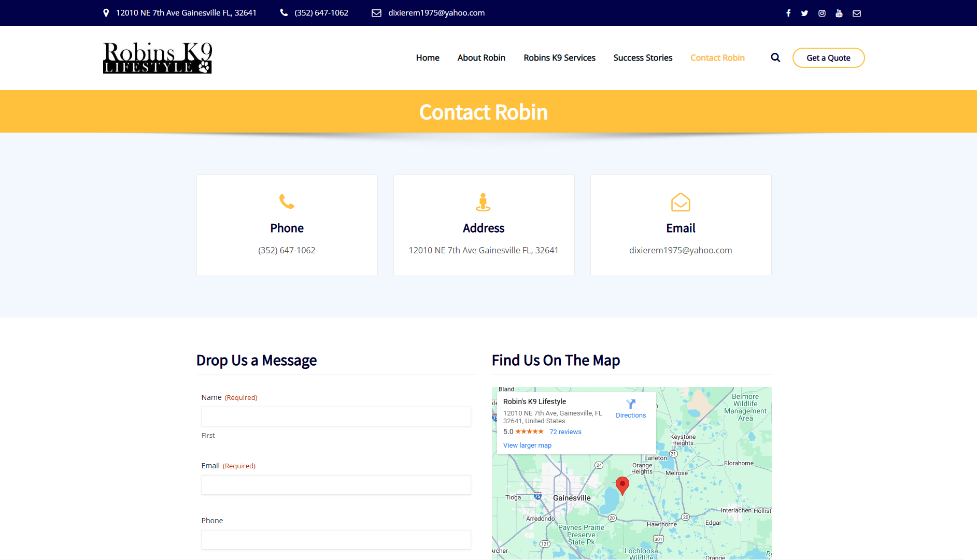Image resolution: width=977 pixels, height=560 pixels.
Task: Open the search magnifier icon
Action: click(x=775, y=58)
